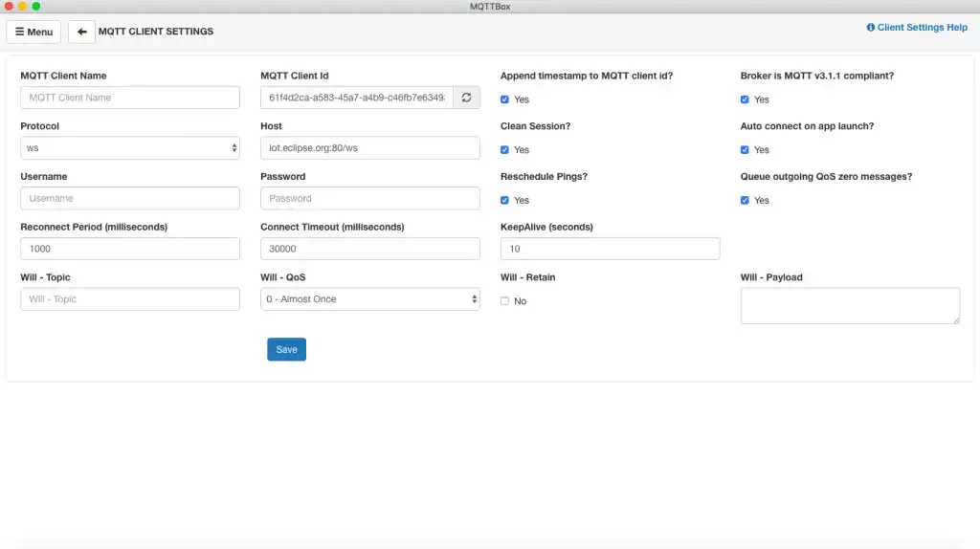Toggle the Clean Session checkbox
The height and width of the screenshot is (549, 980).
(x=505, y=150)
